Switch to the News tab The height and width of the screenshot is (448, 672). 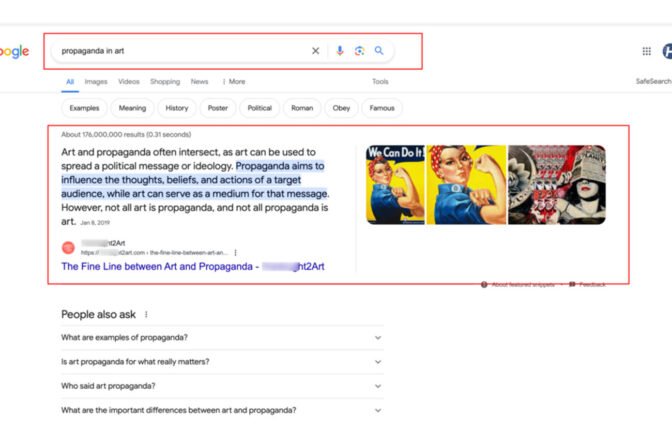click(200, 82)
